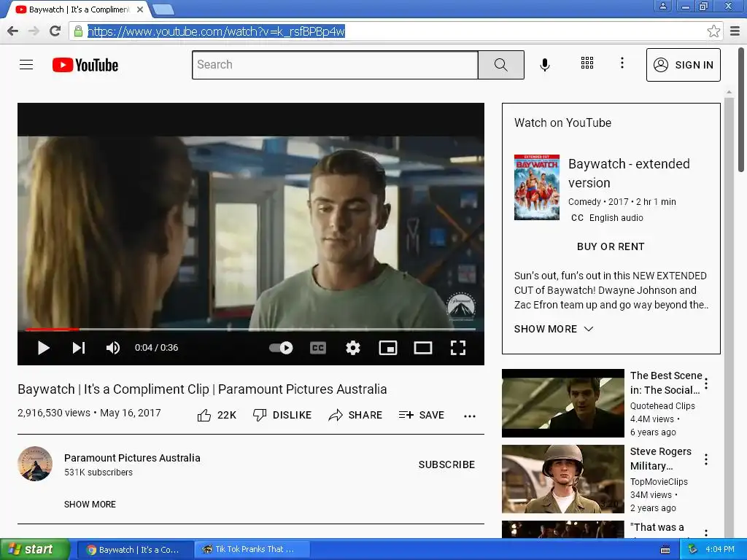
Task: Mute the video volume
Action: [113, 348]
